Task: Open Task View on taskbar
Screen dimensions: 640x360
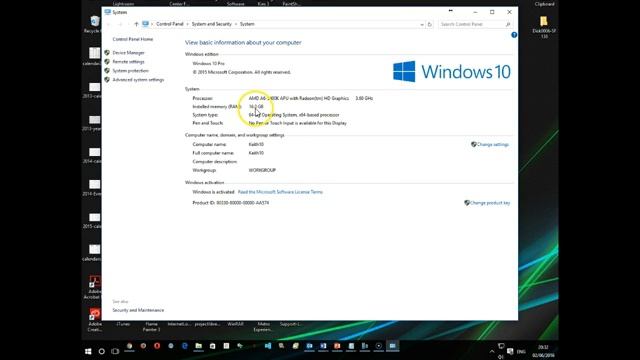Action: 115,351
